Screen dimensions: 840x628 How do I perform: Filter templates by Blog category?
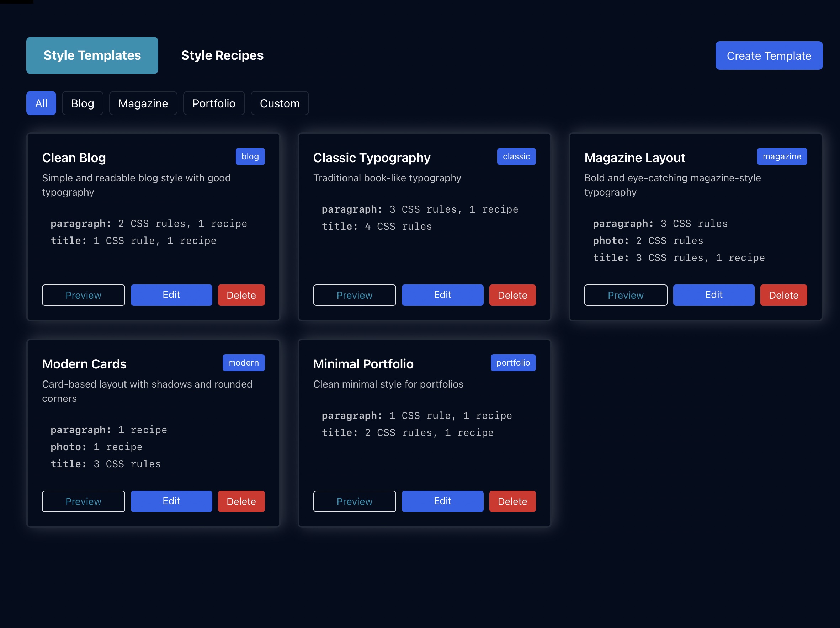[x=83, y=103]
